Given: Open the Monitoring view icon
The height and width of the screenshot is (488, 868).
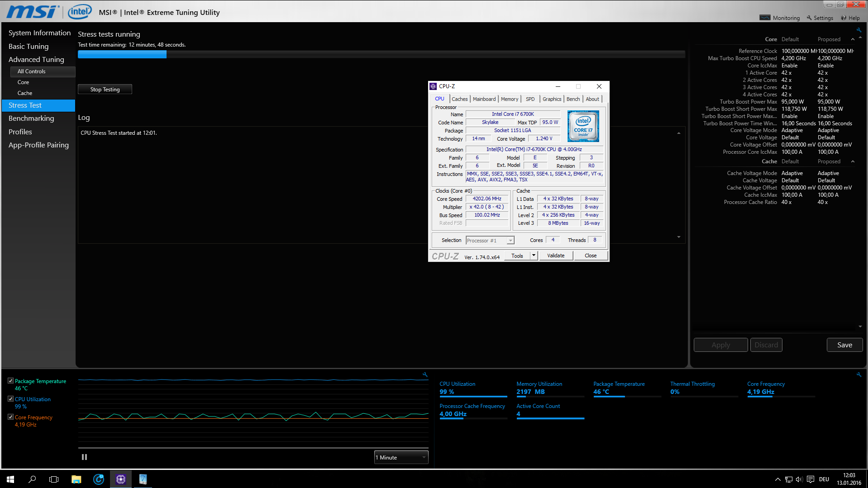Looking at the screenshot, I should (x=765, y=18).
